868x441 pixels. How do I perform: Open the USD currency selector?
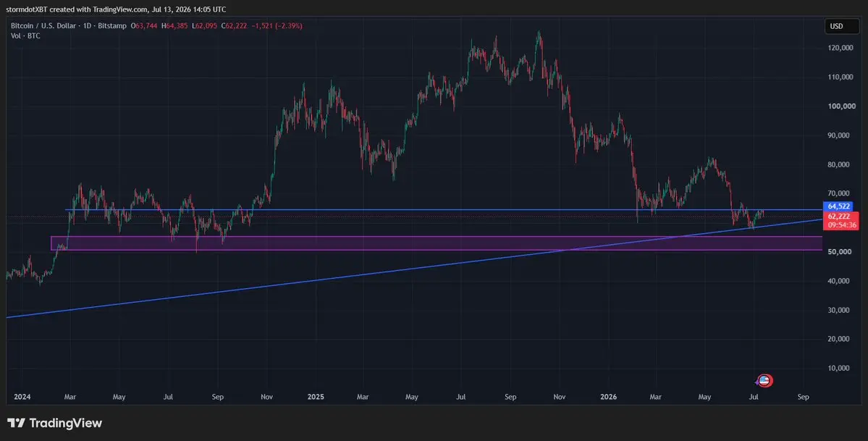click(836, 26)
